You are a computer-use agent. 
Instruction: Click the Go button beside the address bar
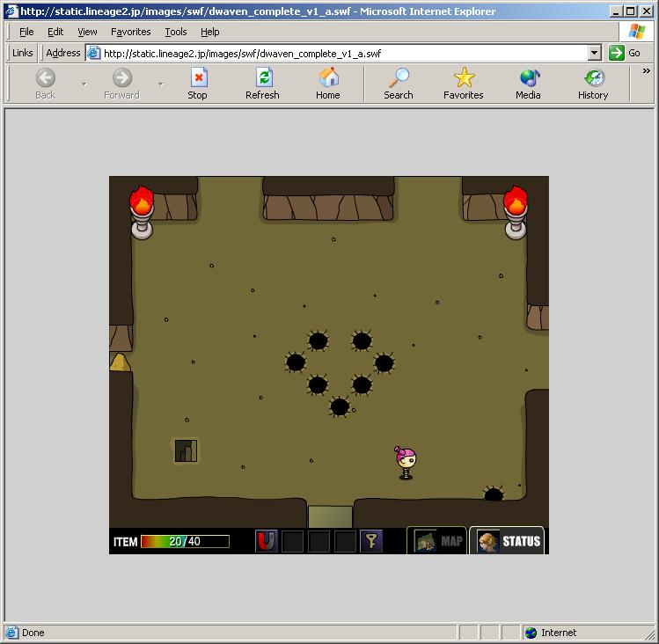[625, 53]
